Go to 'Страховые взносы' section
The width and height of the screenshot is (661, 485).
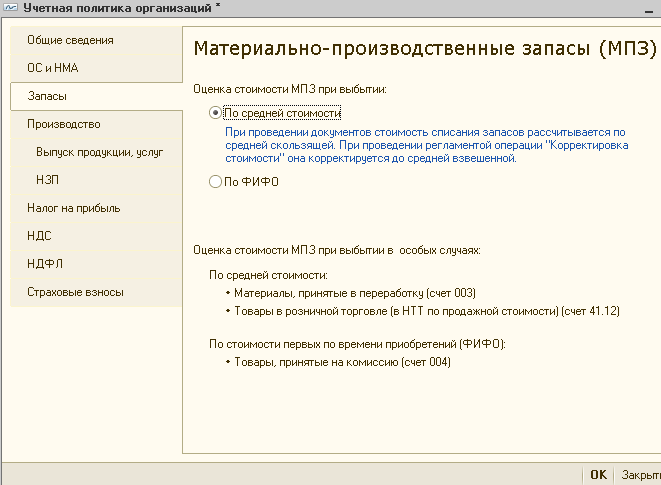(97, 292)
